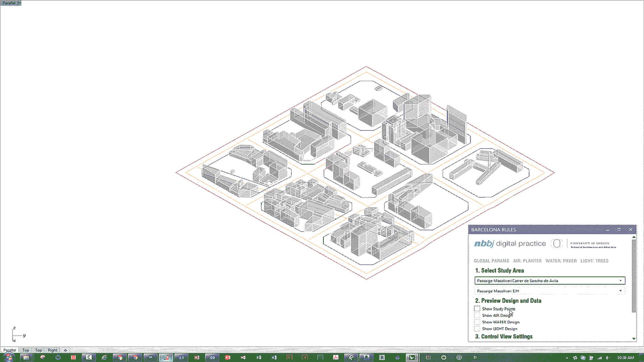Image resolution: width=644 pixels, height=362 pixels.
Task: Click the nbbj digital practice logo
Action: 510,244
